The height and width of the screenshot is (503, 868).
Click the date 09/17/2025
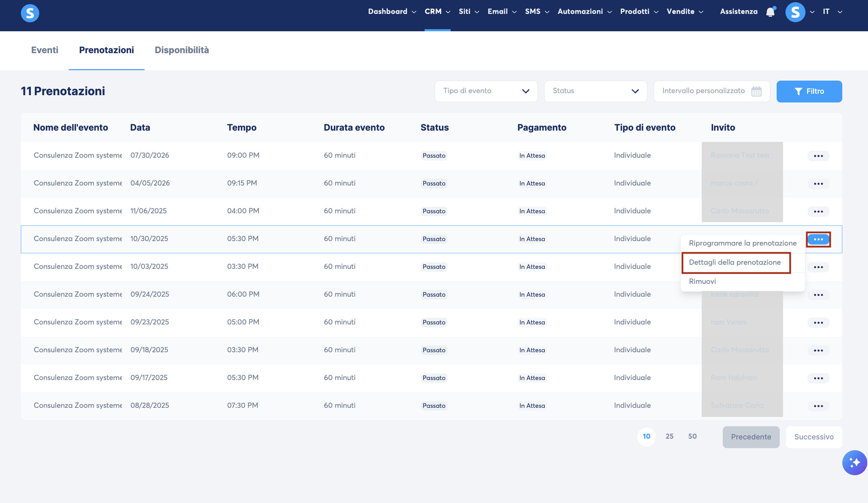149,378
